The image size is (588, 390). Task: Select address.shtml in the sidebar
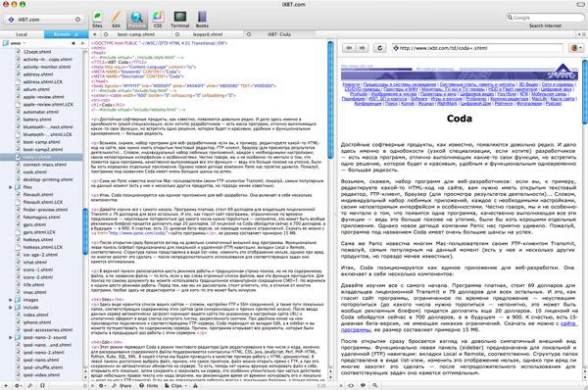pyautogui.click(x=38, y=74)
